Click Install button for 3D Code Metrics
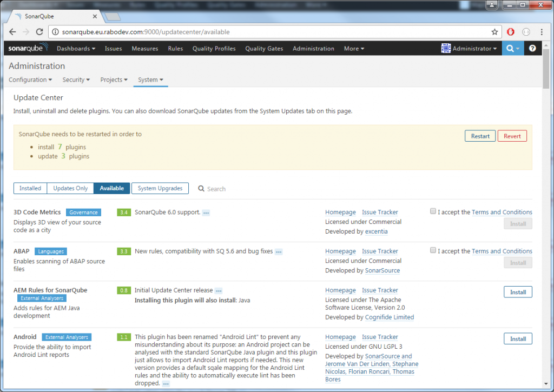 [518, 223]
